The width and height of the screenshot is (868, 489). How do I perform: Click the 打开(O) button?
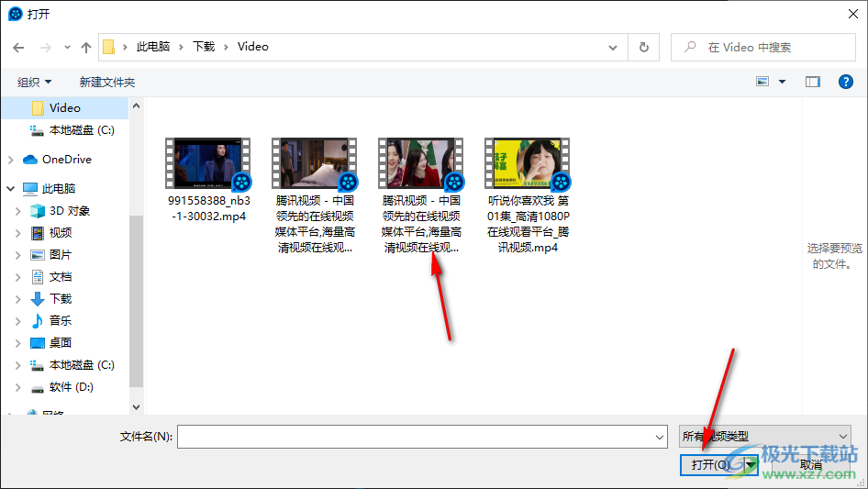coord(712,464)
